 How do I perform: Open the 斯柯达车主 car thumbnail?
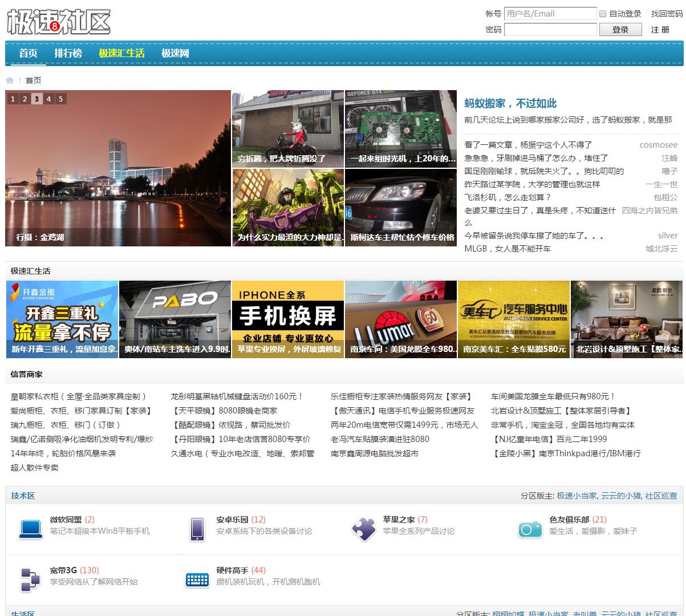click(x=401, y=208)
